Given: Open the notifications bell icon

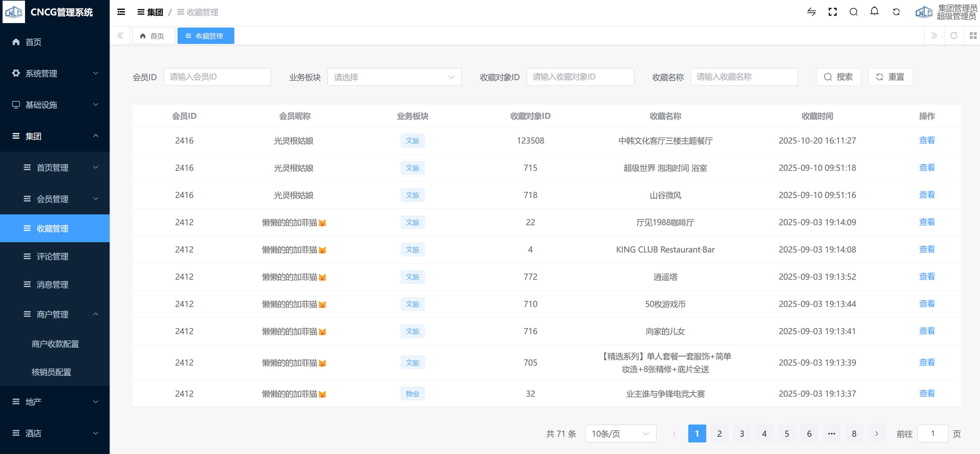Looking at the screenshot, I should pos(874,12).
